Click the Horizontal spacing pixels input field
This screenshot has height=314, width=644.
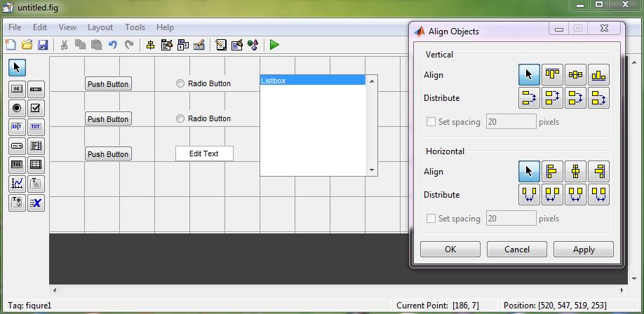tap(511, 219)
